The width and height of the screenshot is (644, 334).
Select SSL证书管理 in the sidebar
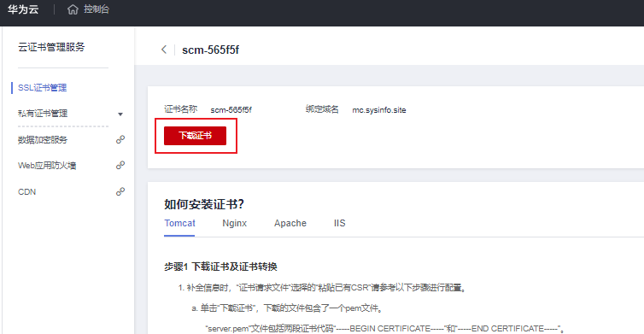coord(43,87)
